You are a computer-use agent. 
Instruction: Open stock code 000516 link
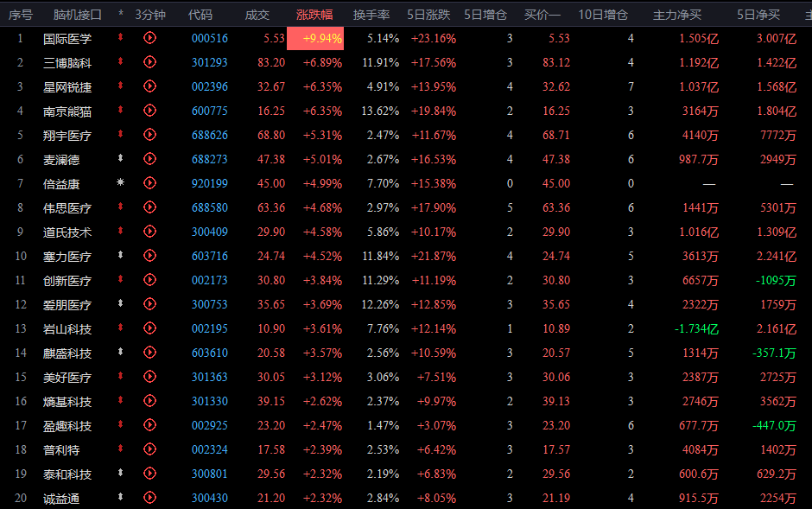point(209,38)
